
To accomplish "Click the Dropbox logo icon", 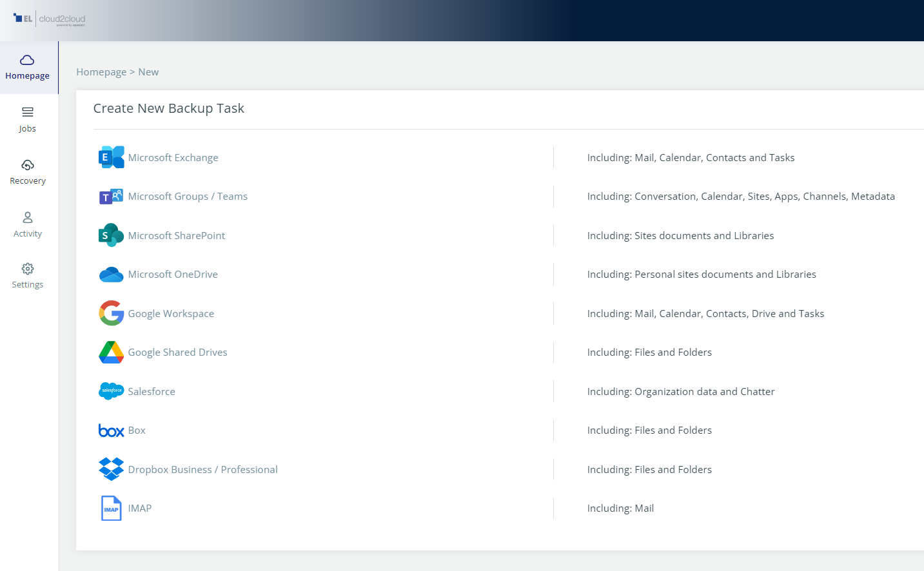I will [111, 469].
